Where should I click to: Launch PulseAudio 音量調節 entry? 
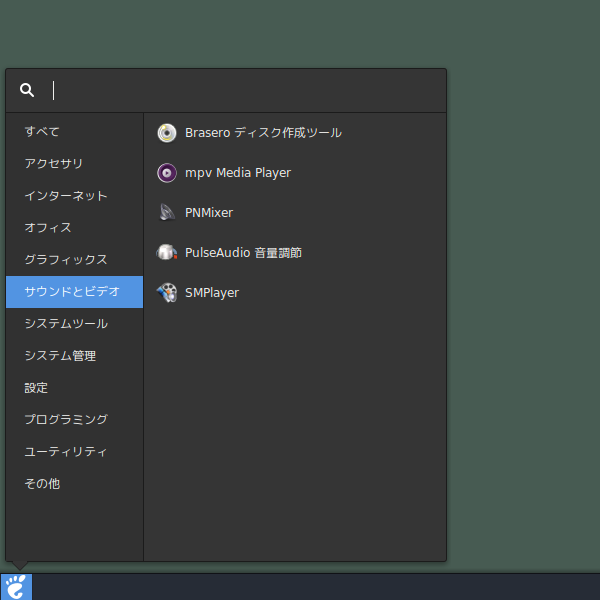tap(295, 253)
